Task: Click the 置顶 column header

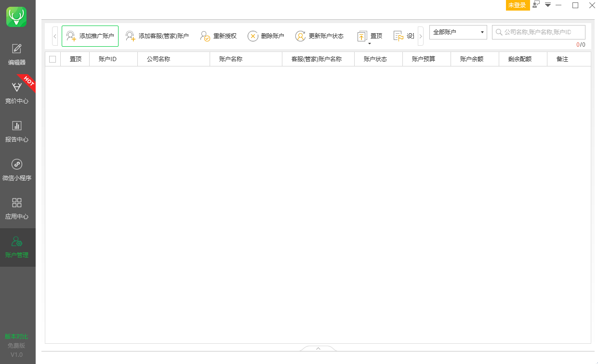Action: [x=76, y=59]
